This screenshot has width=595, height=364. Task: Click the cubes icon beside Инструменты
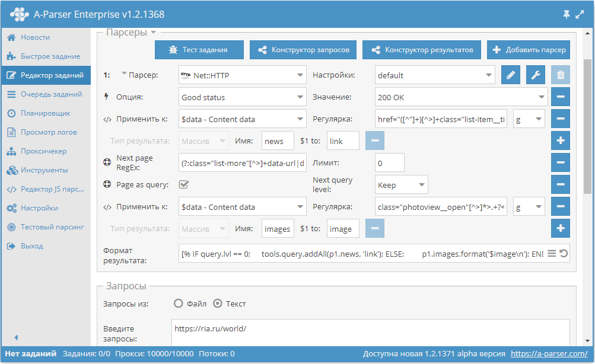point(12,170)
